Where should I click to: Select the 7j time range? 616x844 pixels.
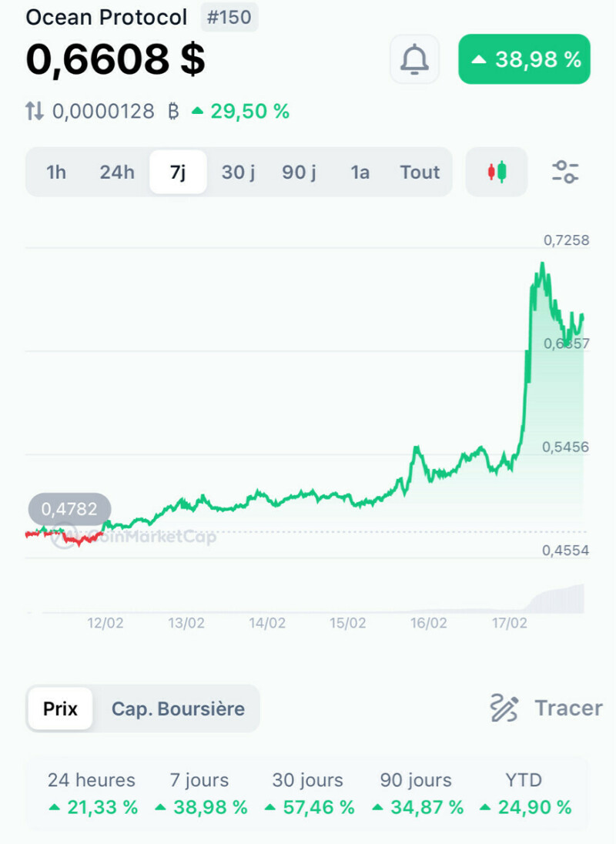coord(178,172)
